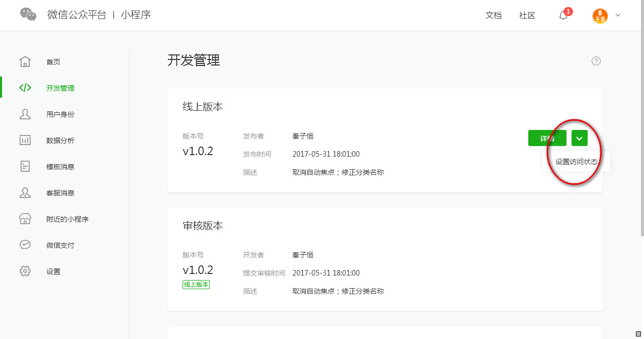Click the 小程序 header text
The height and width of the screenshot is (339, 644).
(x=136, y=15)
